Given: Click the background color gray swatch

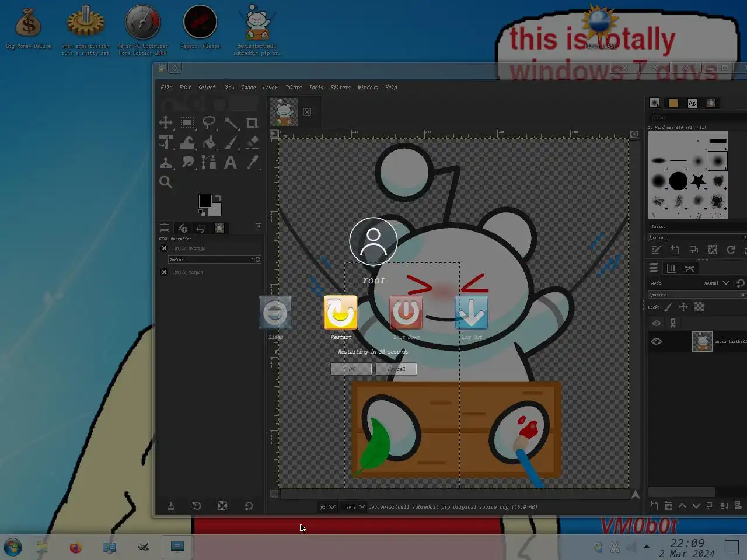Looking at the screenshot, I should 216,211.
